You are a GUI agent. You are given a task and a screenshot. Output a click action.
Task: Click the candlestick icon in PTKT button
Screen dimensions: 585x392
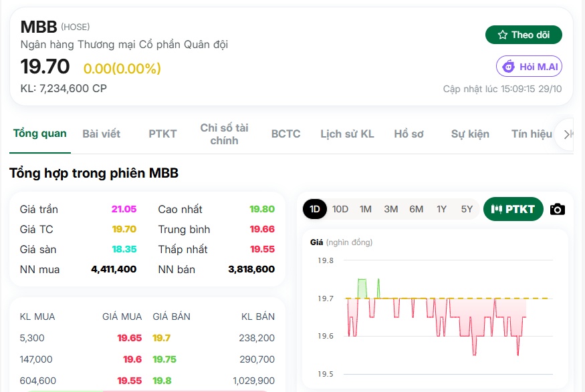[x=497, y=210]
